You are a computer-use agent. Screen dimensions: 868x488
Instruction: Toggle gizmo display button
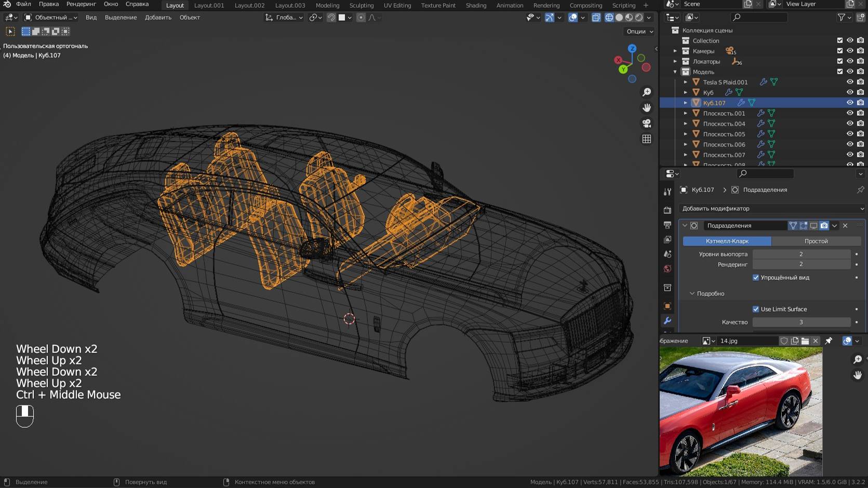tap(549, 17)
